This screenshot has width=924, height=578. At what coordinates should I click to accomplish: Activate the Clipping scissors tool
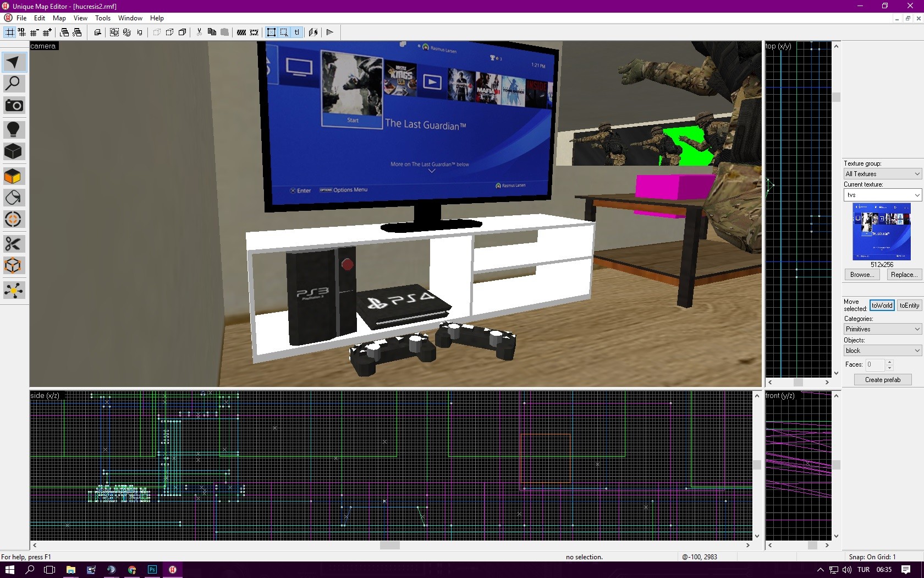tap(13, 244)
